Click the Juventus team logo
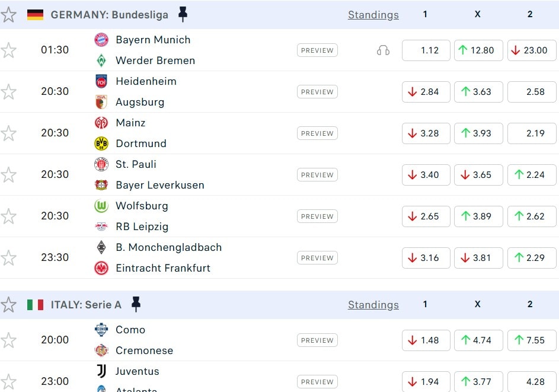559x392 pixels. (101, 371)
